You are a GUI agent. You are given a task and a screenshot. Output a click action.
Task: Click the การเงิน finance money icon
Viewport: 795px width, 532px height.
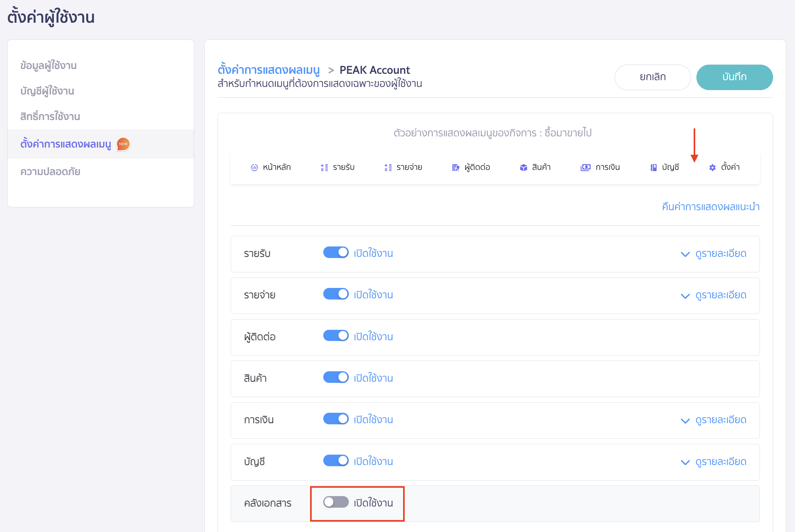(x=585, y=167)
